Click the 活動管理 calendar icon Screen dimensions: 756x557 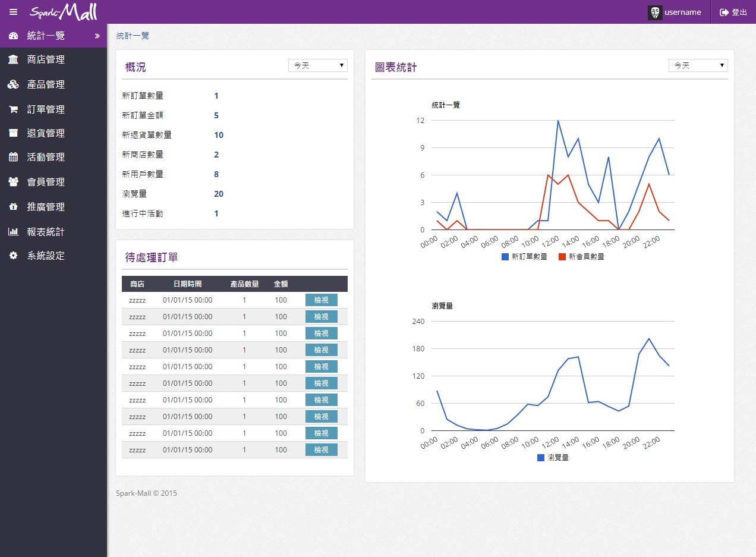[13, 157]
